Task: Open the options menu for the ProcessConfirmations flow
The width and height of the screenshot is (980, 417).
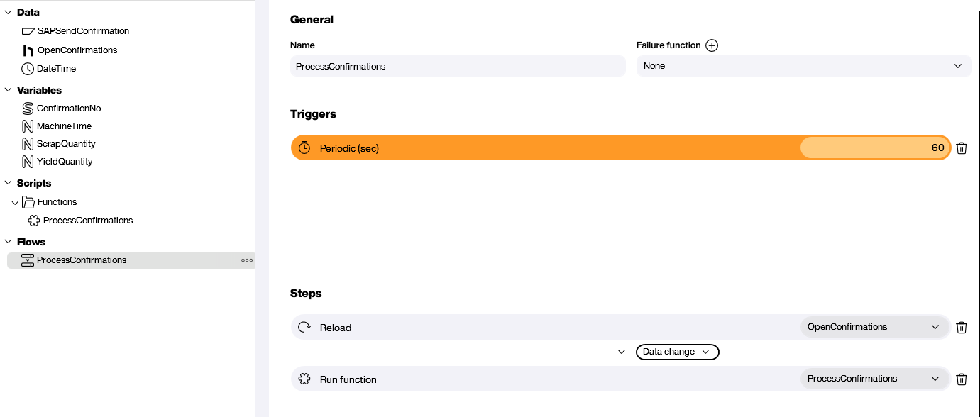Action: point(246,260)
